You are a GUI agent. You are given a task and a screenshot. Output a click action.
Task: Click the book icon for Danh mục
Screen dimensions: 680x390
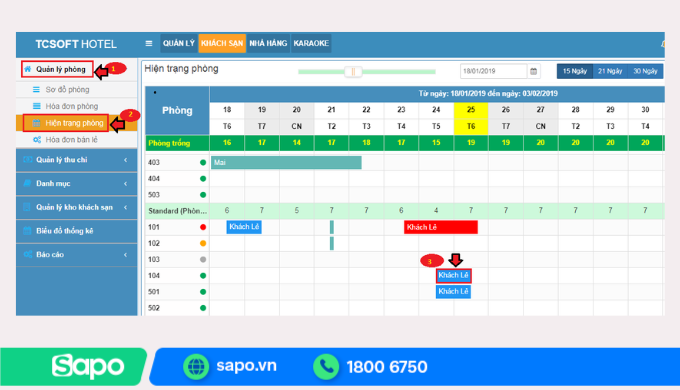(x=27, y=183)
